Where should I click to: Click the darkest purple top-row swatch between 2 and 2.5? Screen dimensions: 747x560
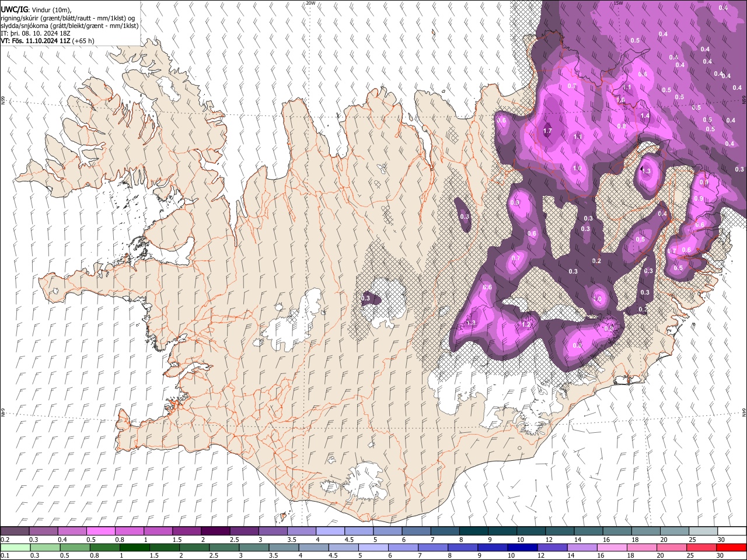tap(215, 531)
